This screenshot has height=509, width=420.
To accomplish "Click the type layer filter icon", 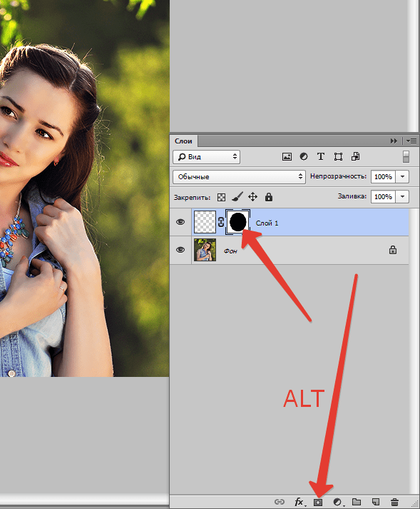I will click(x=320, y=156).
